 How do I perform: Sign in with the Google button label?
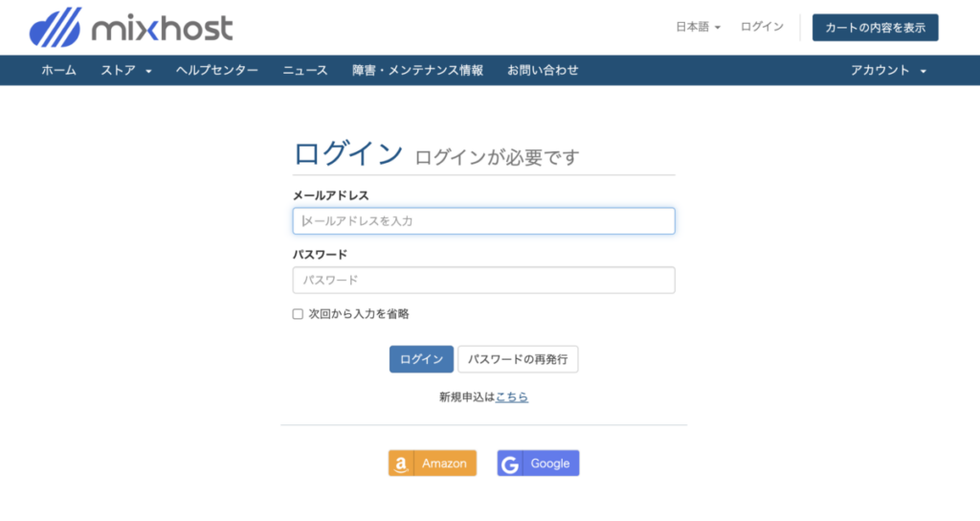tap(550, 464)
